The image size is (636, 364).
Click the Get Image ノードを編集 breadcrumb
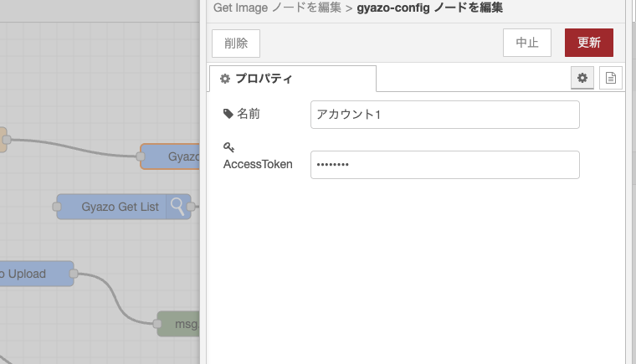[x=277, y=8]
